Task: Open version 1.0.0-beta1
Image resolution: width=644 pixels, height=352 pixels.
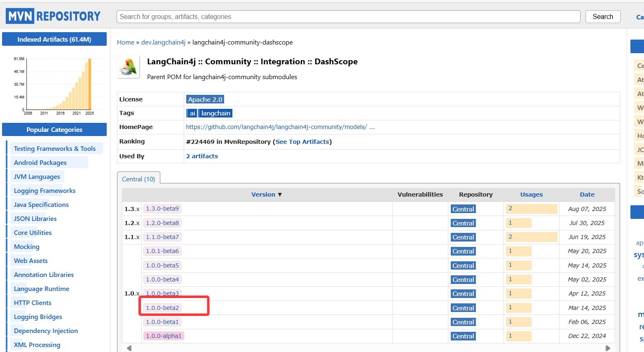Action: pos(162,322)
